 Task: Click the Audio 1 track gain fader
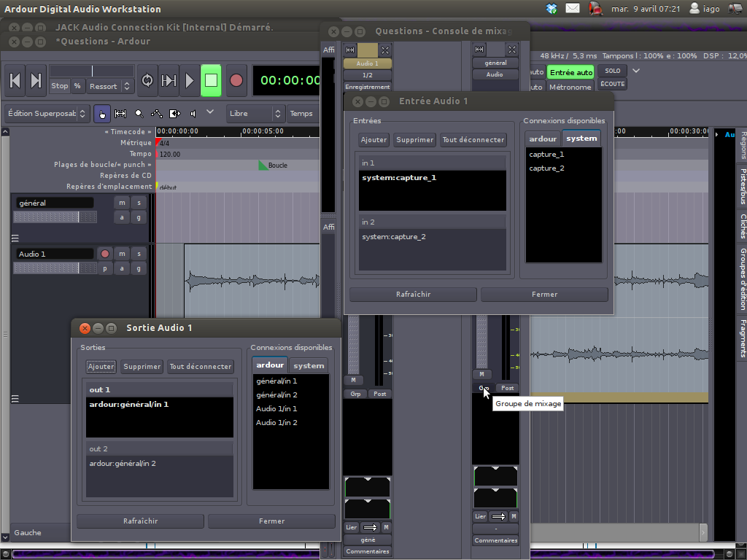[55, 268]
